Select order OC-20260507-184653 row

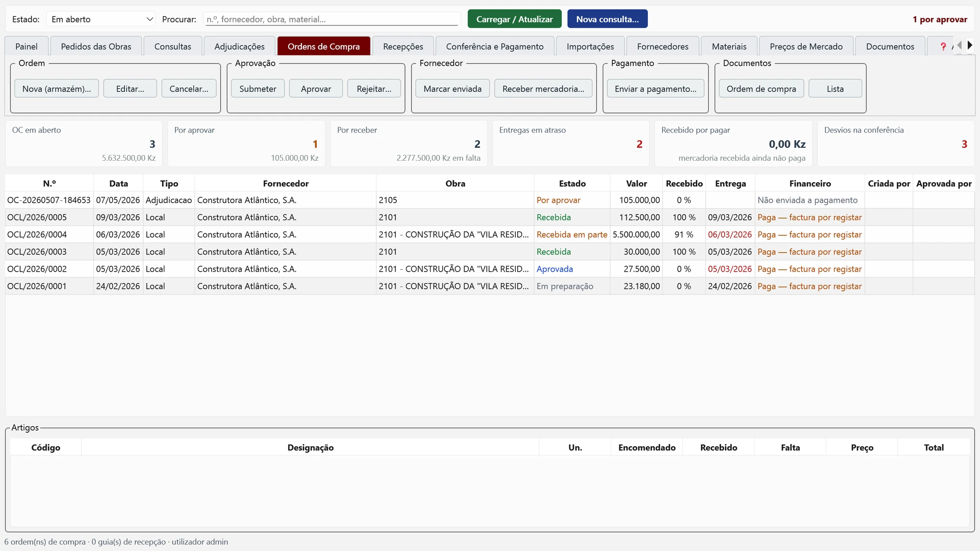tap(490, 200)
